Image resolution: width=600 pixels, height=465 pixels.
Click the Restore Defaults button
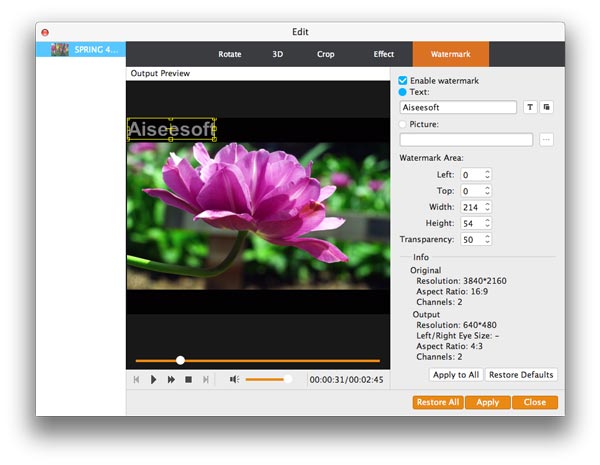coord(521,375)
